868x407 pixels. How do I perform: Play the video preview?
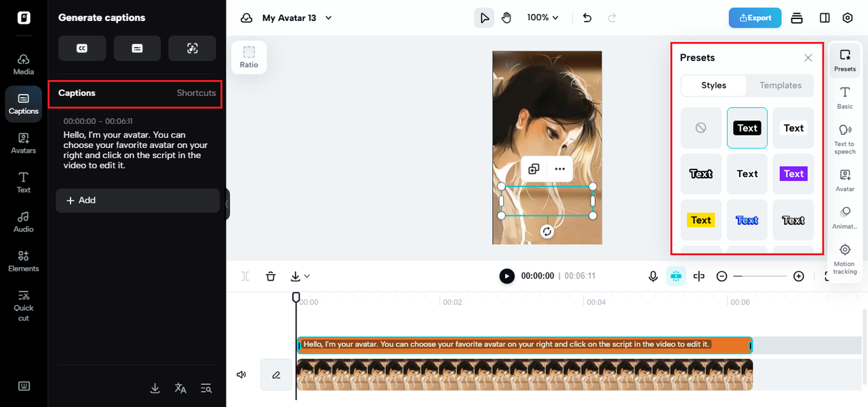tap(507, 276)
